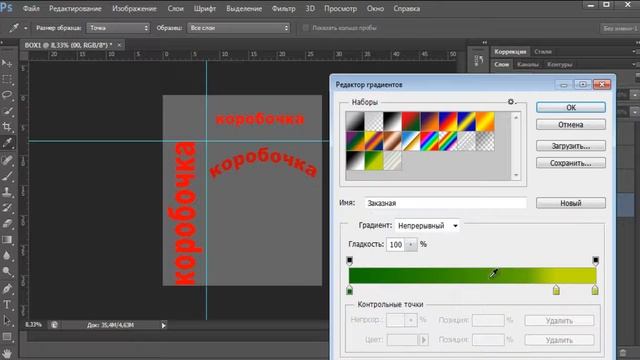The height and width of the screenshot is (360, 640).
Task: Select the Gradient tool in toolbar
Action: pyautogui.click(x=7, y=240)
